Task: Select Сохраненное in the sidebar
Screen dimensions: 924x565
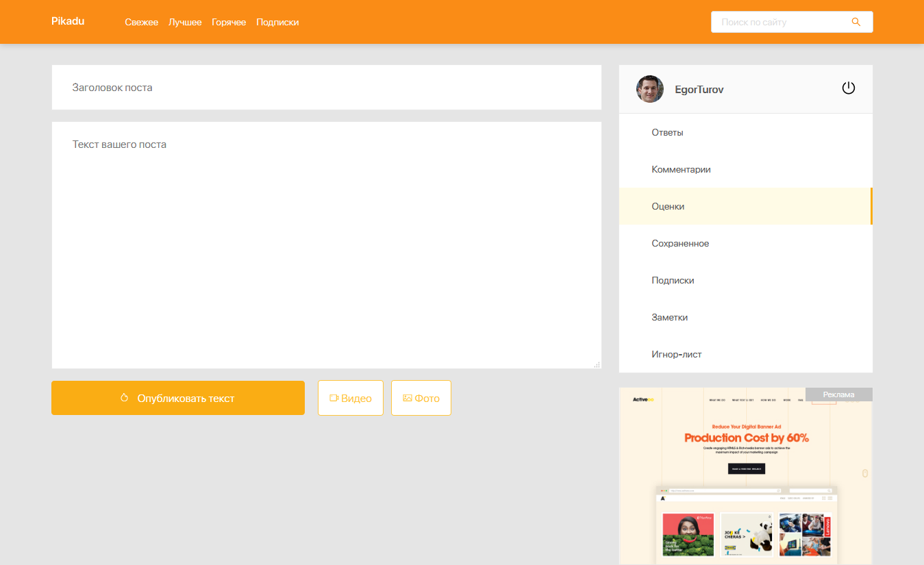Action: (746, 243)
